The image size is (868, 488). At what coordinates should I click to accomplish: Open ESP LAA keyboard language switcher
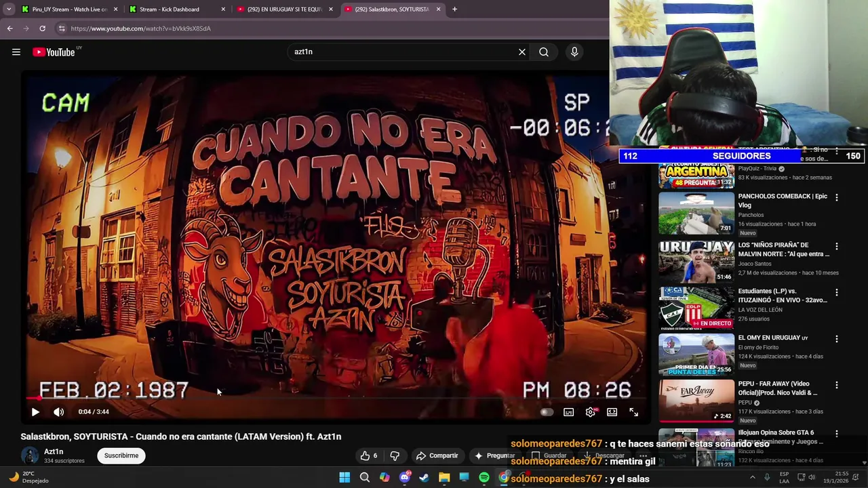[x=784, y=477]
